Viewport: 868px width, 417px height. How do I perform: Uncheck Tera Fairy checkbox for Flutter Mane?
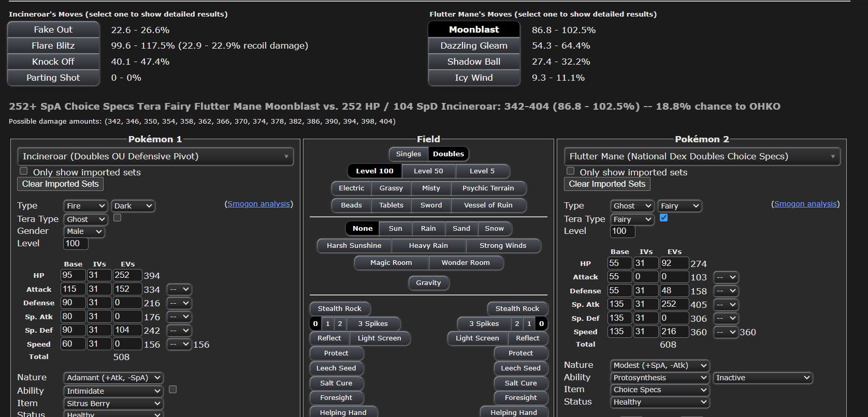[664, 218]
